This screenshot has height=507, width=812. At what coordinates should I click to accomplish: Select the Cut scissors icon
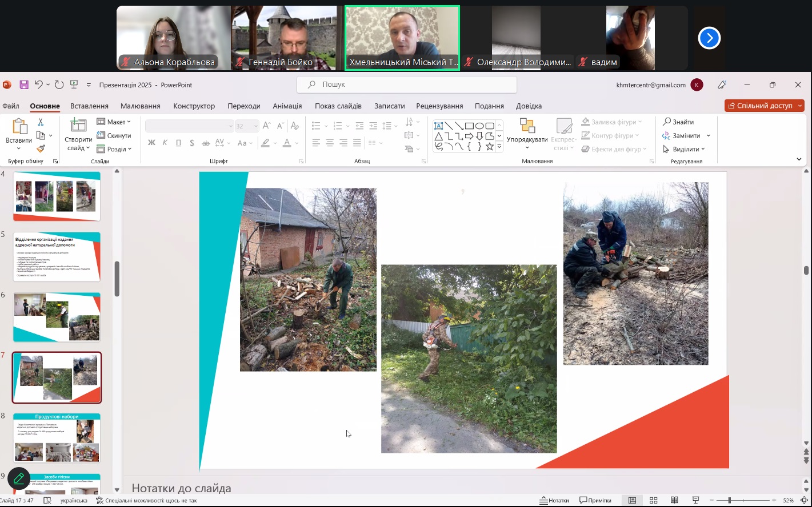[41, 122]
